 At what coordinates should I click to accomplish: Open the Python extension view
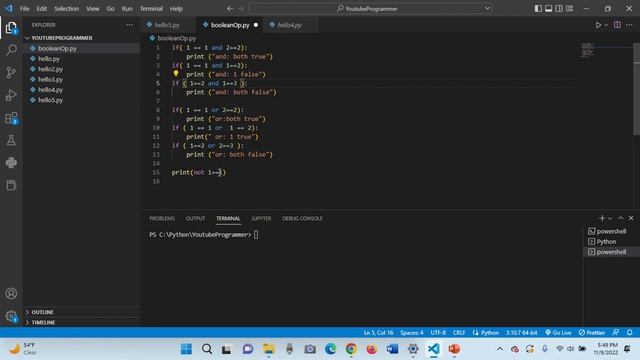[11, 163]
